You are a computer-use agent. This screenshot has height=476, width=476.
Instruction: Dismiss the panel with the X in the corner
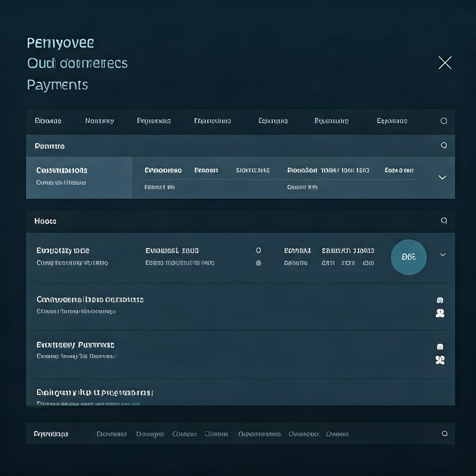tap(445, 63)
